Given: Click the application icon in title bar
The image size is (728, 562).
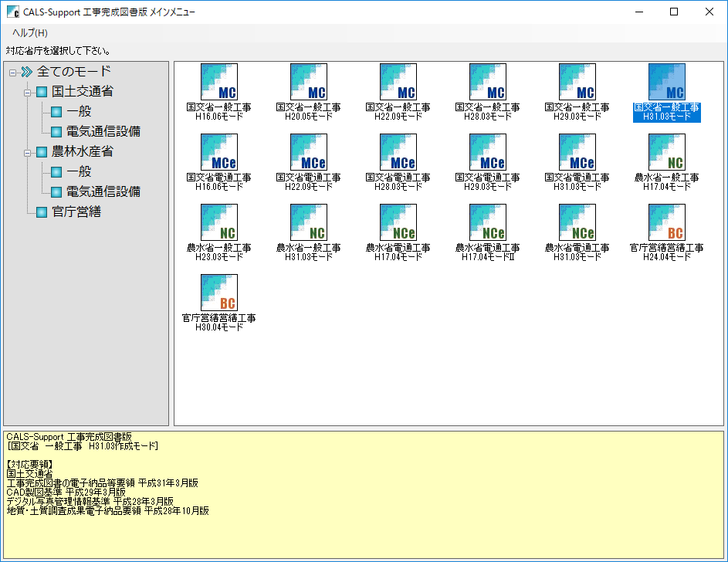Looking at the screenshot, I should [x=12, y=12].
